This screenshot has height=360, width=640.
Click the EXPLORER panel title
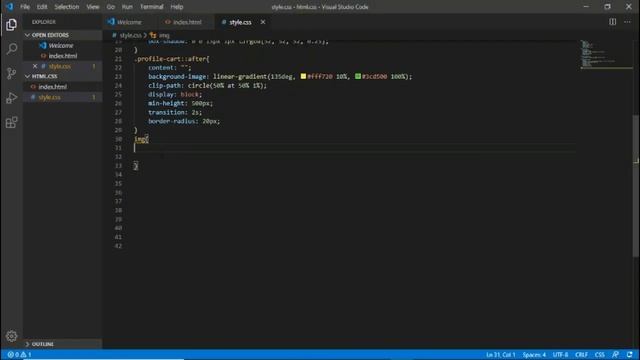coord(44,22)
